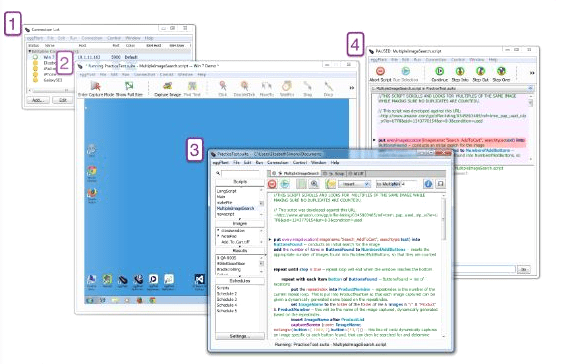Click the Capture Image toolbar icon
This screenshot has height=364, width=575.
click(168, 86)
